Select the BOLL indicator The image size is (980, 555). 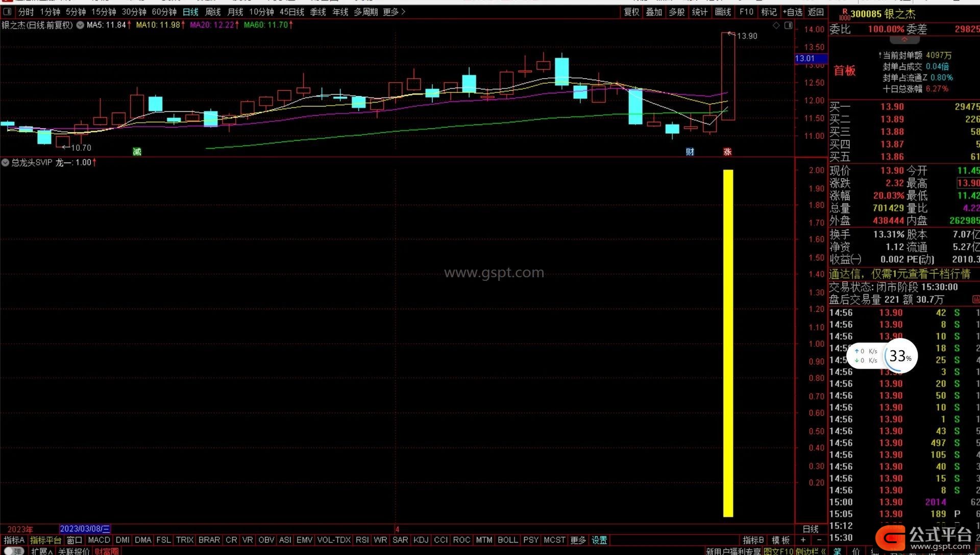(x=508, y=540)
